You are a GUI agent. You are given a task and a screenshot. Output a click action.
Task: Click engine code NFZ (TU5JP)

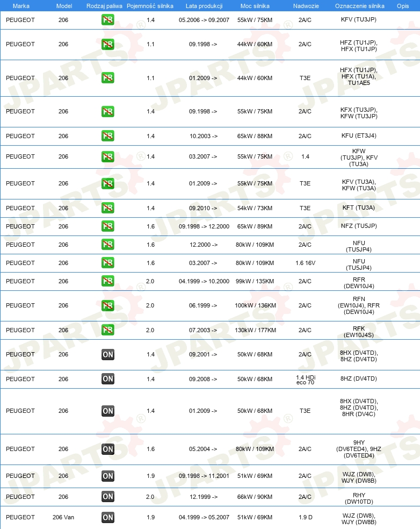[359, 226]
